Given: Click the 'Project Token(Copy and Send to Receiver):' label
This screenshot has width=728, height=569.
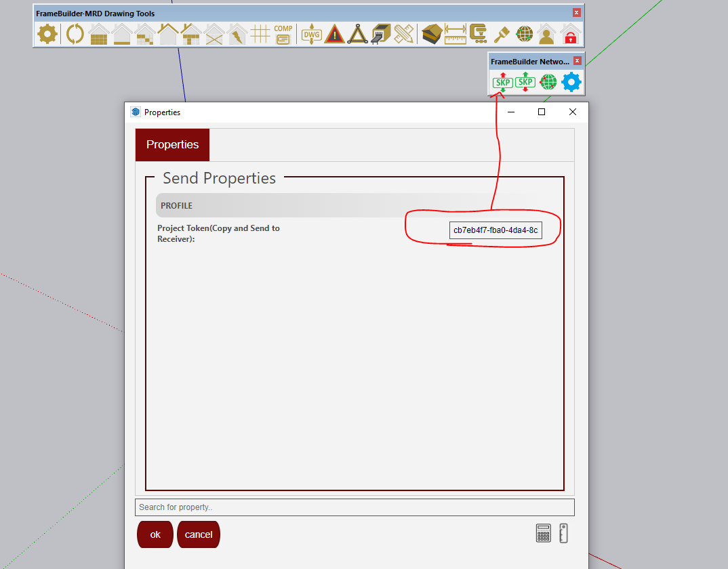Looking at the screenshot, I should pyautogui.click(x=218, y=234).
